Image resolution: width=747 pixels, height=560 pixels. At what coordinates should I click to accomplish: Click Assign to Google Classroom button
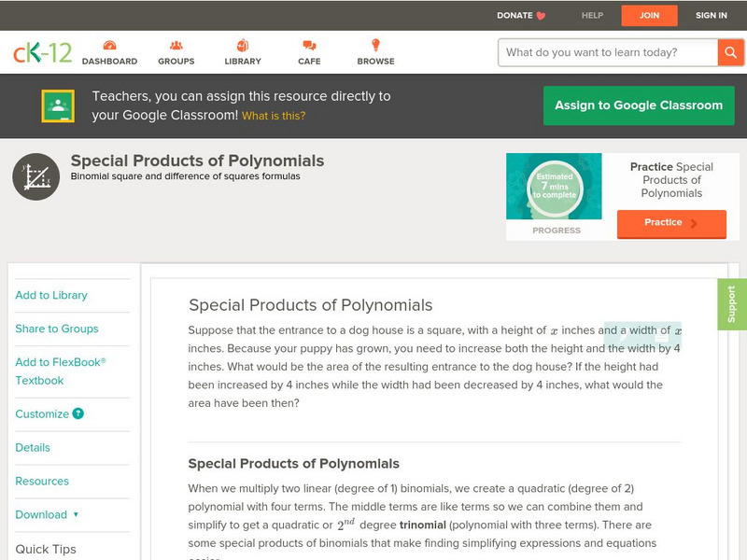tap(639, 105)
